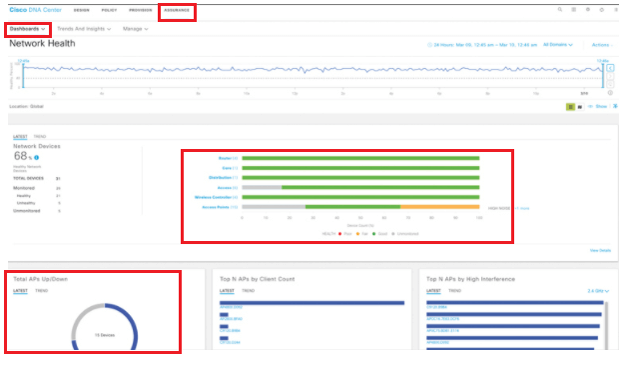The height and width of the screenshot is (377, 635).
Task: Click the scrollbar in High Interference panel
Action: click(606, 325)
